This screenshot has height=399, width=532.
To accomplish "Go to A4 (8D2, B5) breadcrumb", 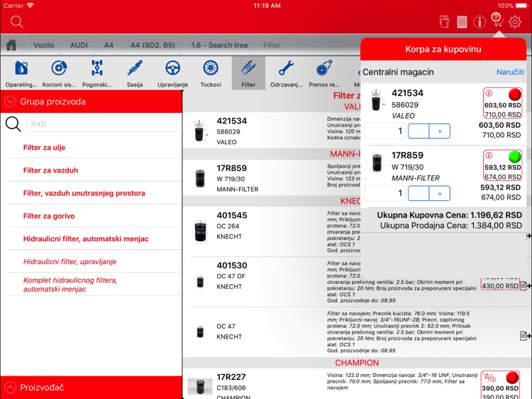I will tap(153, 45).
